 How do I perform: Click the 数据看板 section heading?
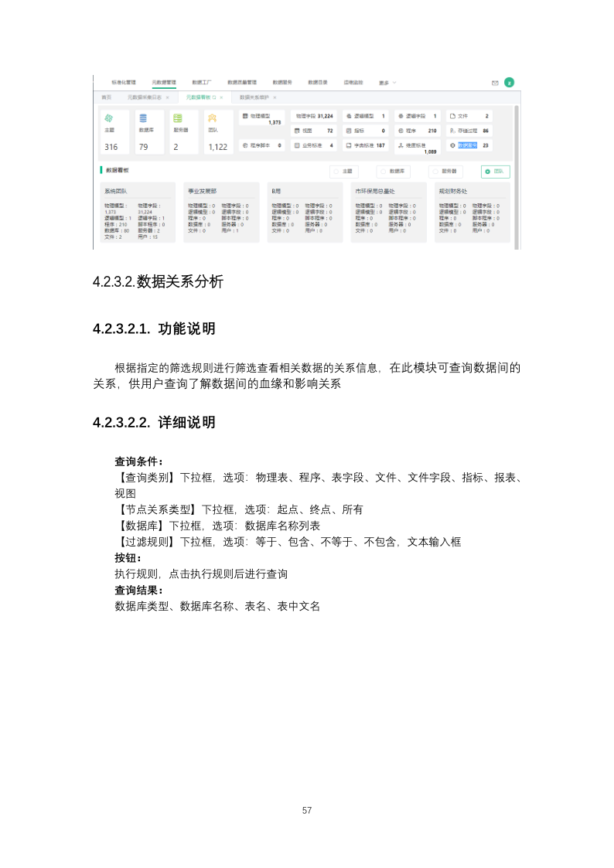coord(117,170)
